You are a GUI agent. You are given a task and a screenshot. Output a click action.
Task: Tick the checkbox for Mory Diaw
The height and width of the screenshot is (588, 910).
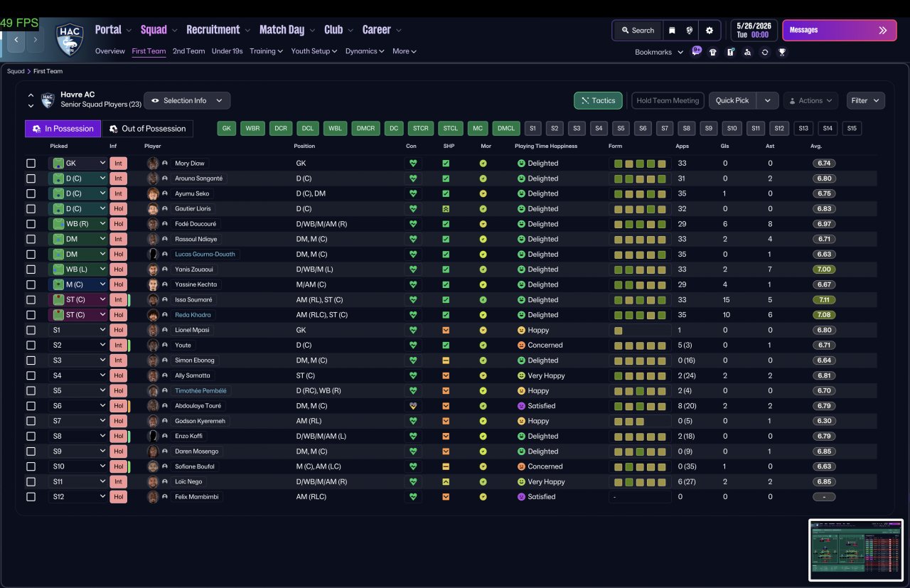[x=31, y=164]
